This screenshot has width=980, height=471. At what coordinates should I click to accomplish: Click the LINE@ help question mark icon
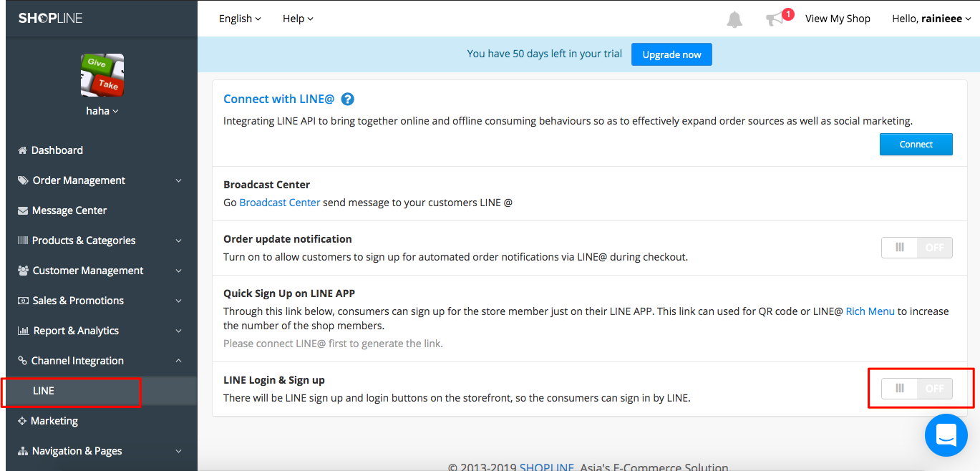(x=348, y=99)
